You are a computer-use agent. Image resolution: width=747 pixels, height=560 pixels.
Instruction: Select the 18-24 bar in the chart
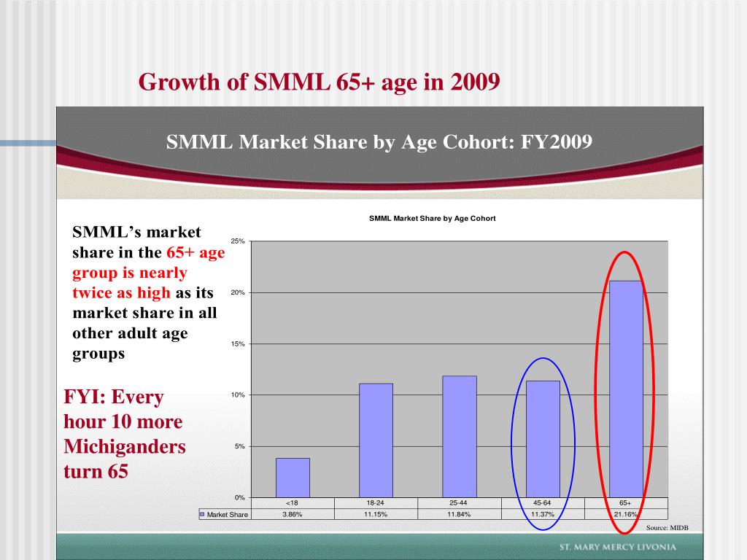[376, 440]
